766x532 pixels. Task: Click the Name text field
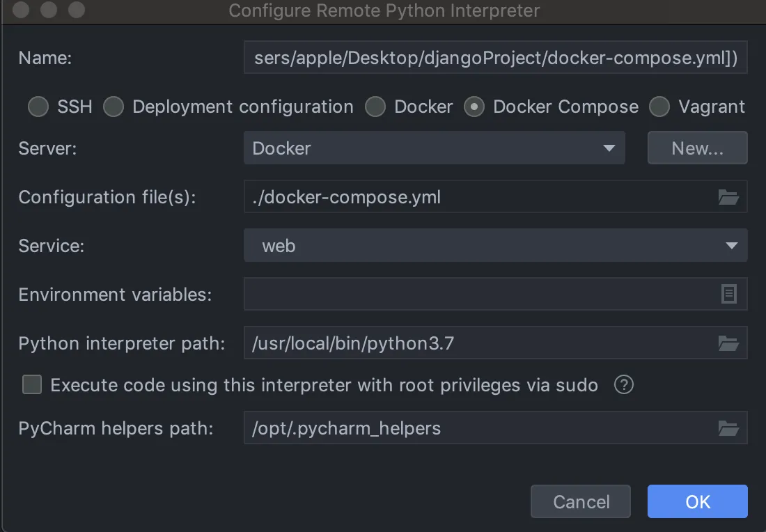tap(495, 58)
